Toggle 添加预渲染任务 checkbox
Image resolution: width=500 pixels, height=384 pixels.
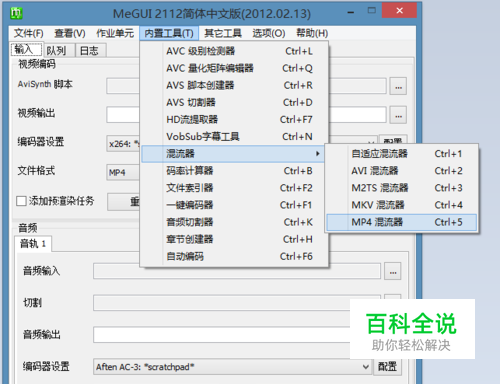(x=21, y=201)
